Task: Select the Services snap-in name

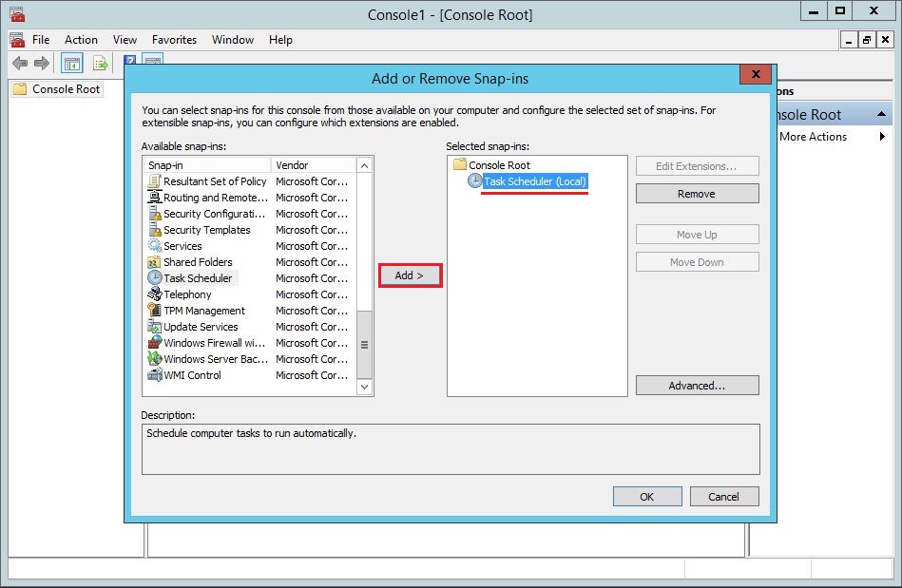Action: point(182,246)
